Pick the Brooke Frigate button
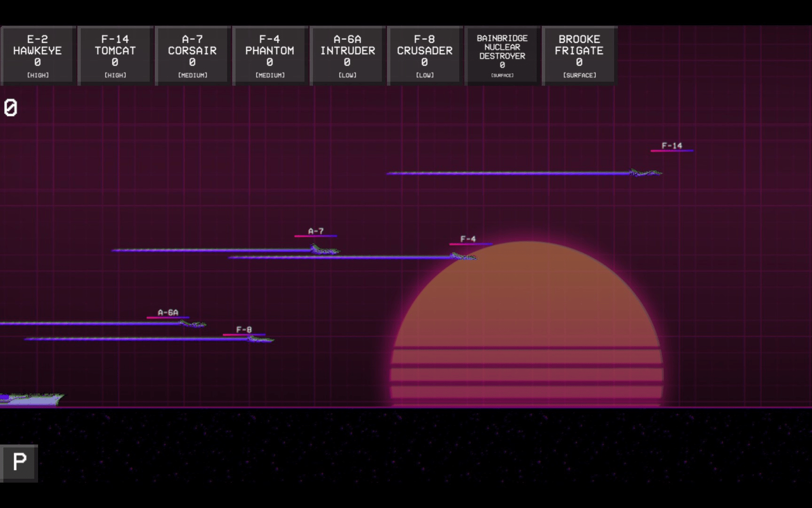 (579, 56)
